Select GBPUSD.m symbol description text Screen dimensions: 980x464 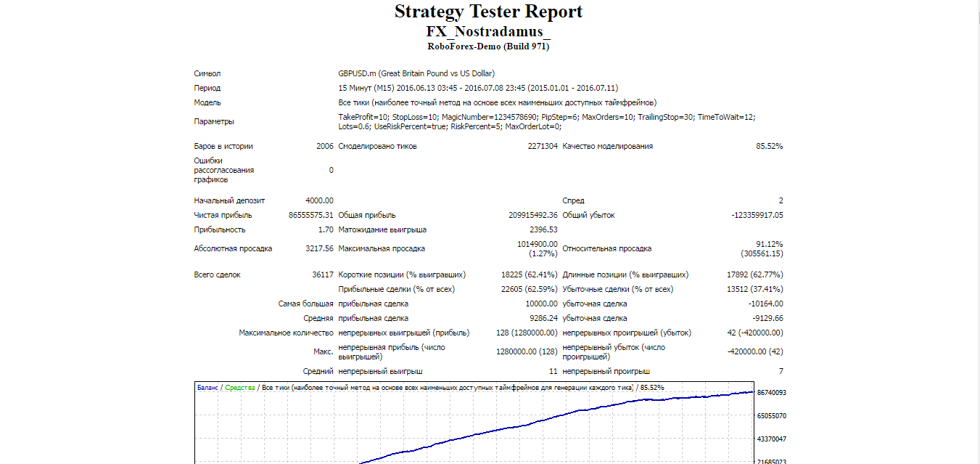coord(416,74)
